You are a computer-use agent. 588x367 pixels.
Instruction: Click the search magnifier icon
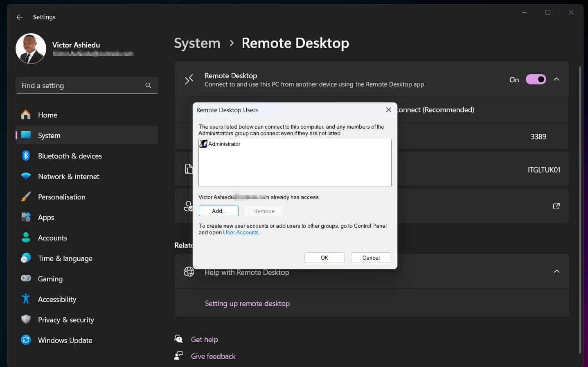point(148,85)
